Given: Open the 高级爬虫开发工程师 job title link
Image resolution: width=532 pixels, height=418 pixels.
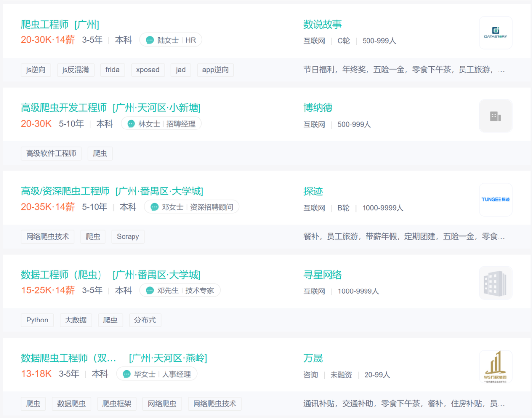Looking at the screenshot, I should point(64,108).
